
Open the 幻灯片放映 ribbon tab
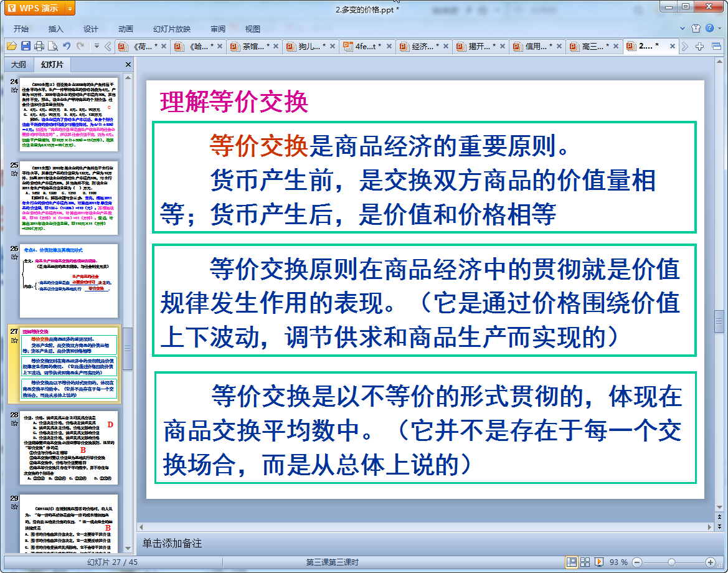pyautogui.click(x=172, y=29)
